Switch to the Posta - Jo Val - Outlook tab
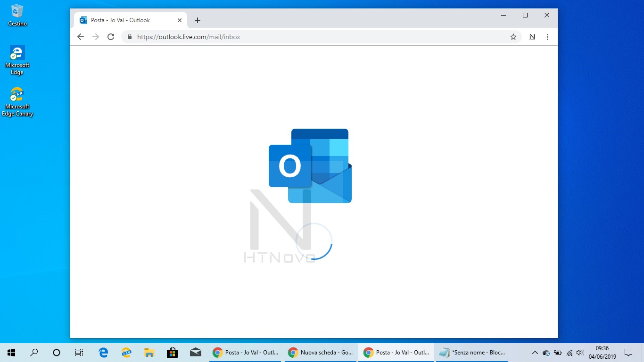The height and width of the screenshot is (362, 644). (127, 20)
